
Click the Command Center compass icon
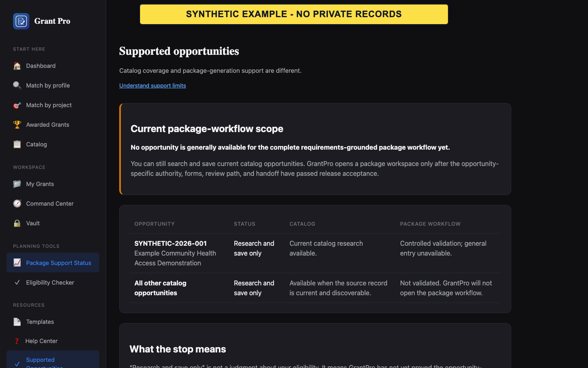pyautogui.click(x=17, y=204)
